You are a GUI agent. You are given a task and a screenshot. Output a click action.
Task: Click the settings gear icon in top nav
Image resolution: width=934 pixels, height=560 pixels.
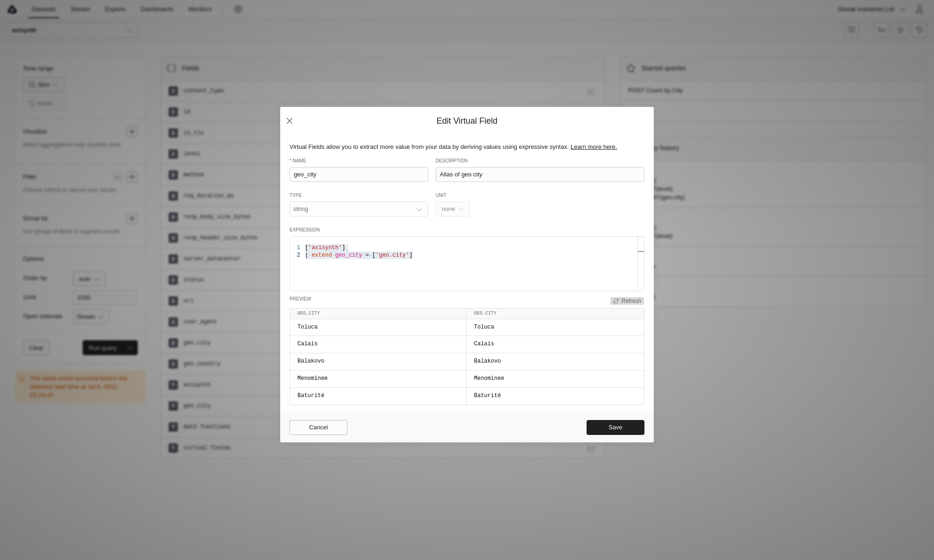238,9
